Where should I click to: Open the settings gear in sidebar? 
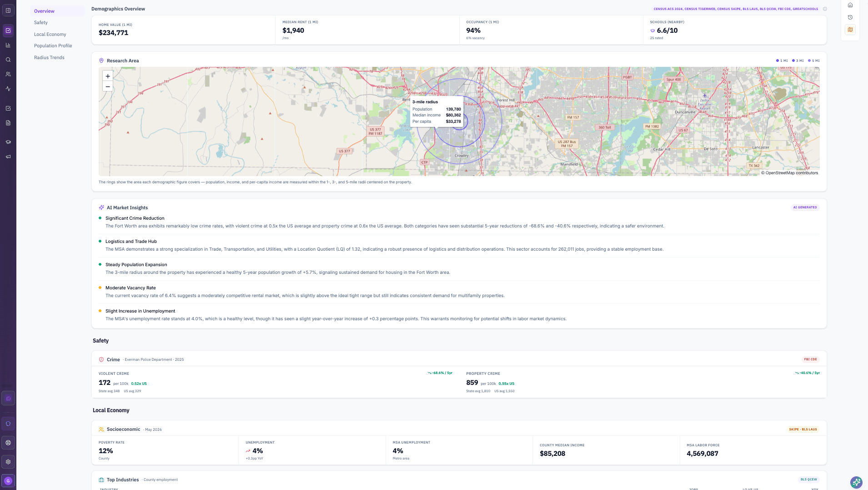pyautogui.click(x=8, y=462)
